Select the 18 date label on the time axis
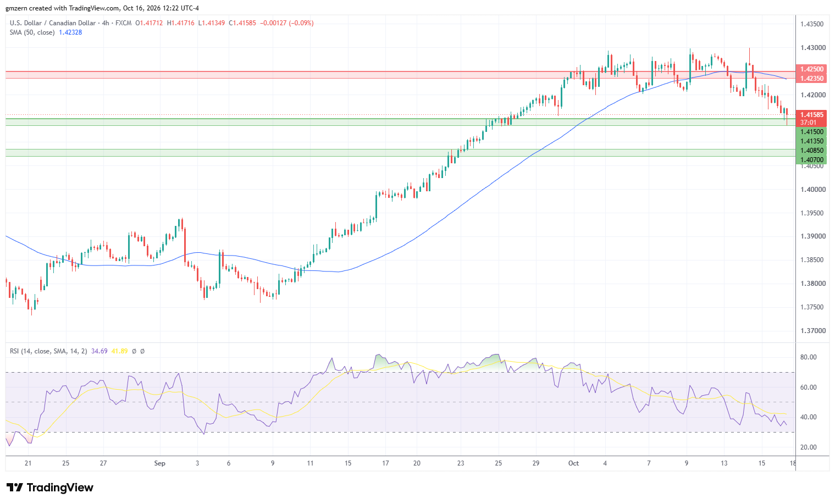 [x=794, y=463]
